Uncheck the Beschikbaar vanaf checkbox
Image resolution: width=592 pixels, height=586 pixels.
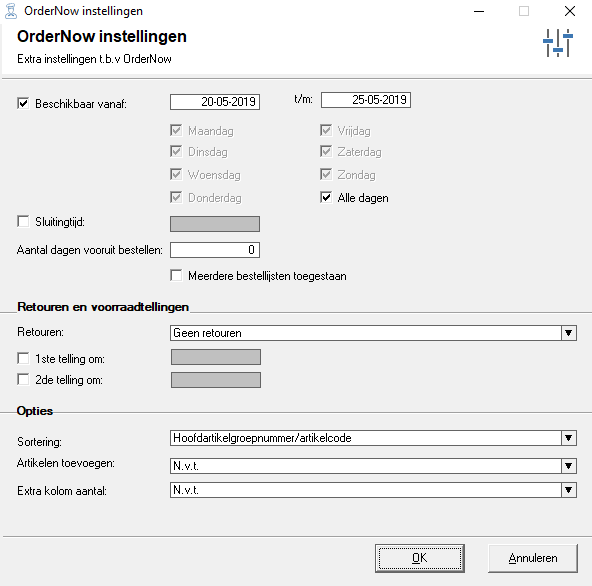tap(23, 103)
